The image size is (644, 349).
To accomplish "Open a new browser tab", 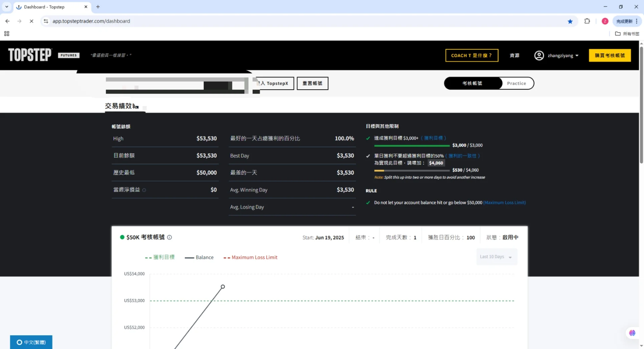I will [x=98, y=7].
